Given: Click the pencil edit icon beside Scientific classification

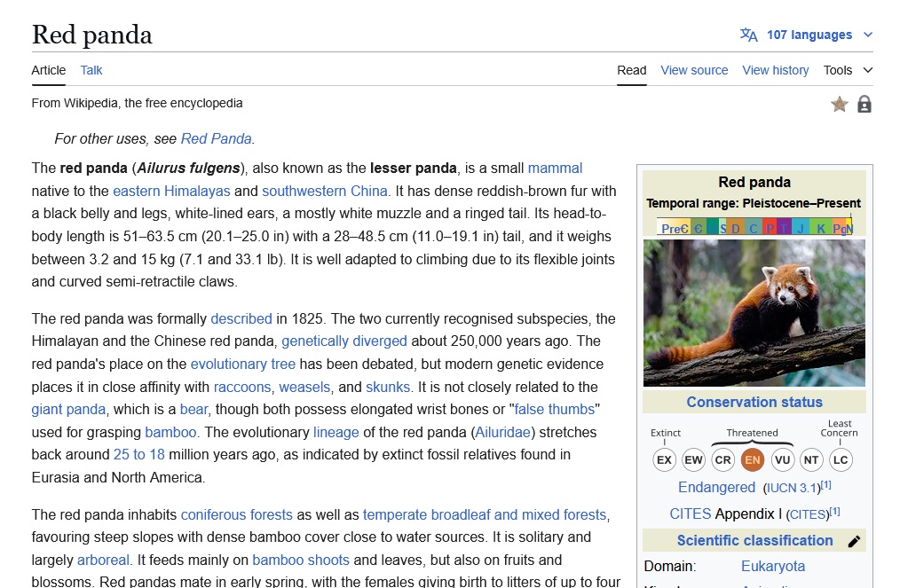Looking at the screenshot, I should 854,541.
